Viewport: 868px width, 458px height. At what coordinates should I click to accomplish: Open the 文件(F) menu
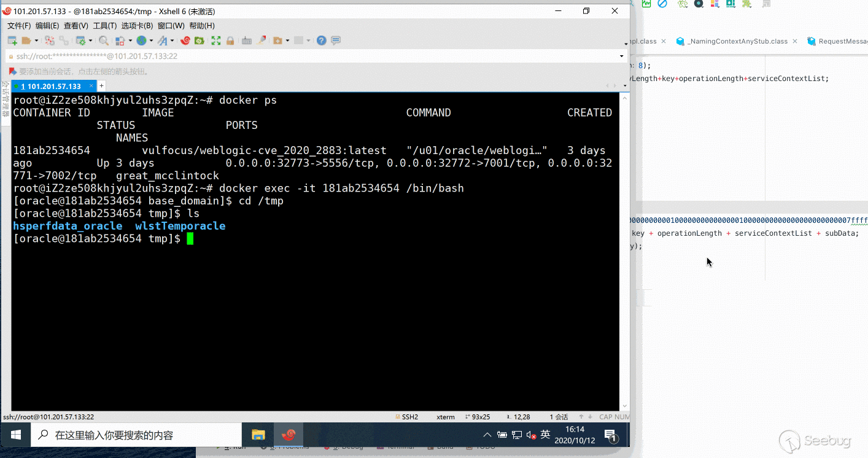click(19, 26)
